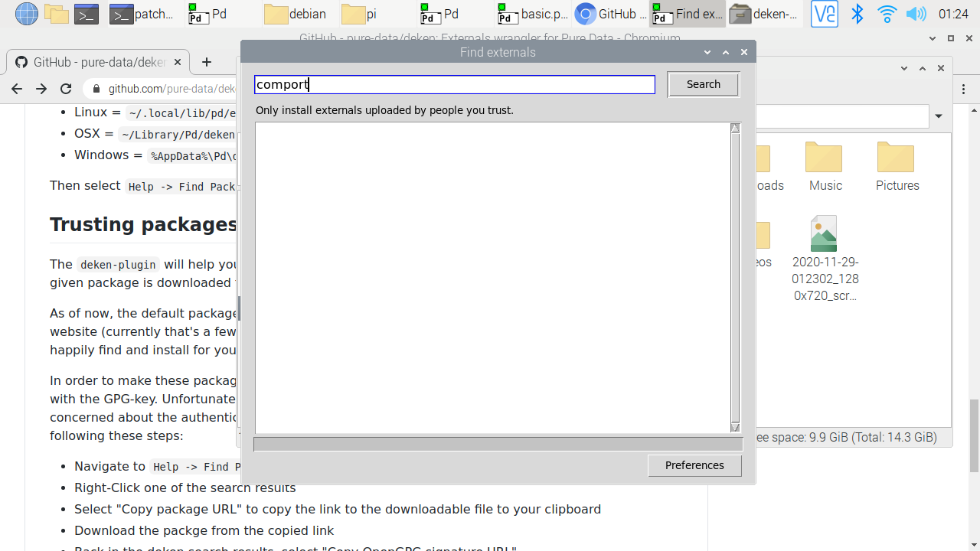Viewport: 980px width, 551px height.
Task: Open the file manager path dropdown arrow
Action: pos(939,116)
